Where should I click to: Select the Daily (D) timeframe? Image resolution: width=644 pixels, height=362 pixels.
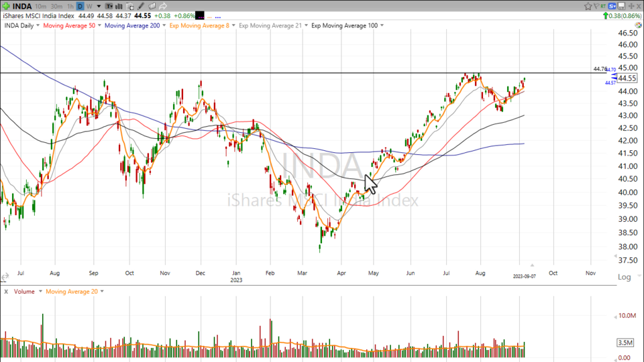pos(80,6)
